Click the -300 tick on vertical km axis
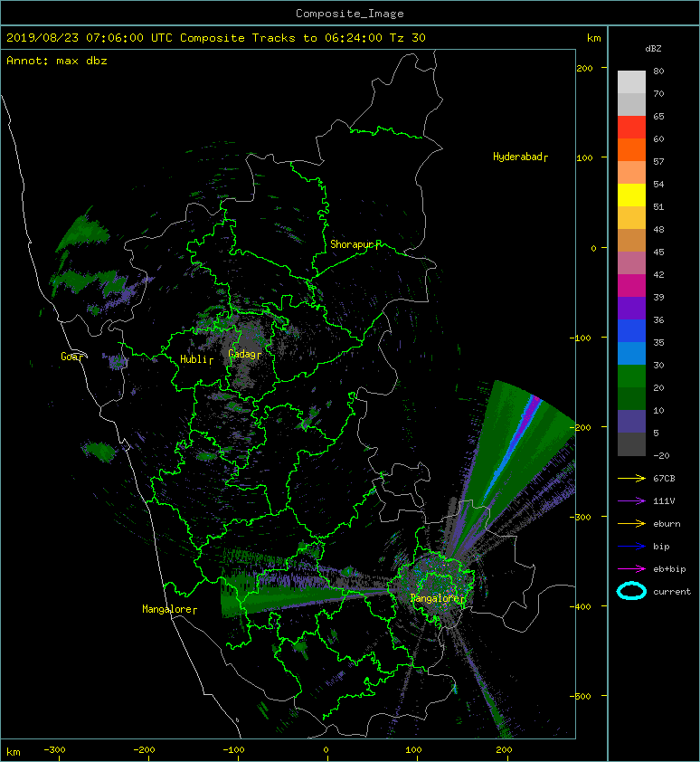This screenshot has height=762, width=700. pyautogui.click(x=581, y=517)
